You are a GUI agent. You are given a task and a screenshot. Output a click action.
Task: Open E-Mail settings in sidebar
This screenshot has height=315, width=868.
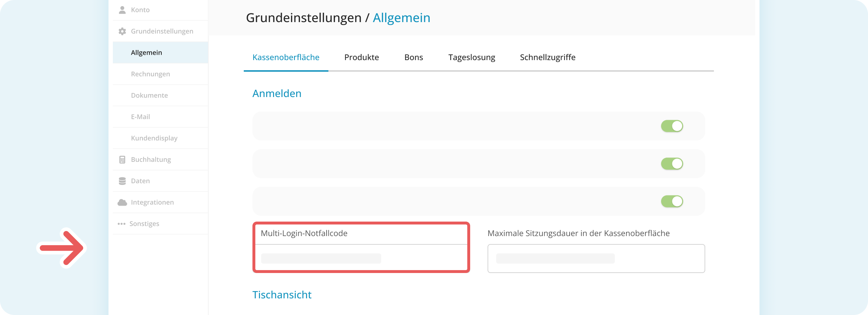(140, 117)
